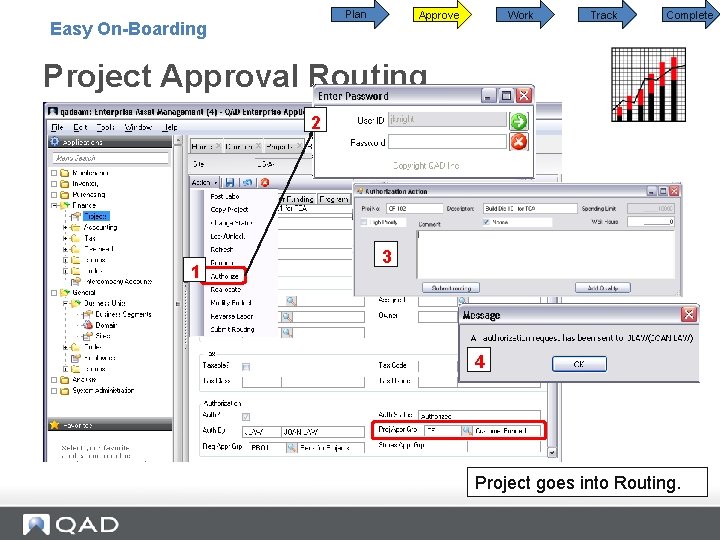Click the undo arrow toolbar icon
This screenshot has width=720, height=540.
[248, 182]
